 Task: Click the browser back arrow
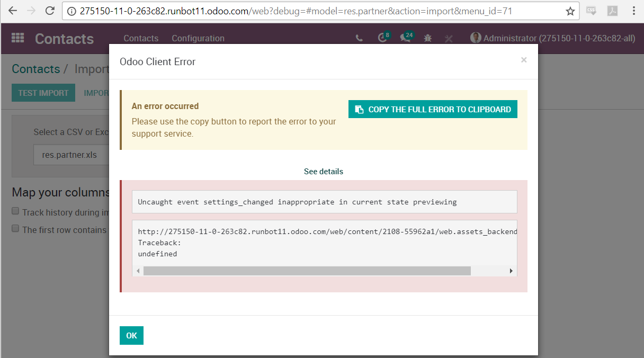[12, 10]
